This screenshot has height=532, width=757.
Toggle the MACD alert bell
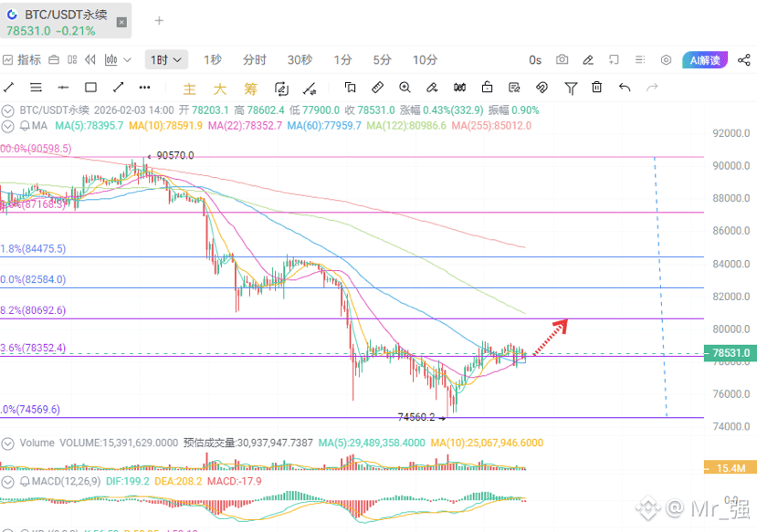click(x=24, y=482)
